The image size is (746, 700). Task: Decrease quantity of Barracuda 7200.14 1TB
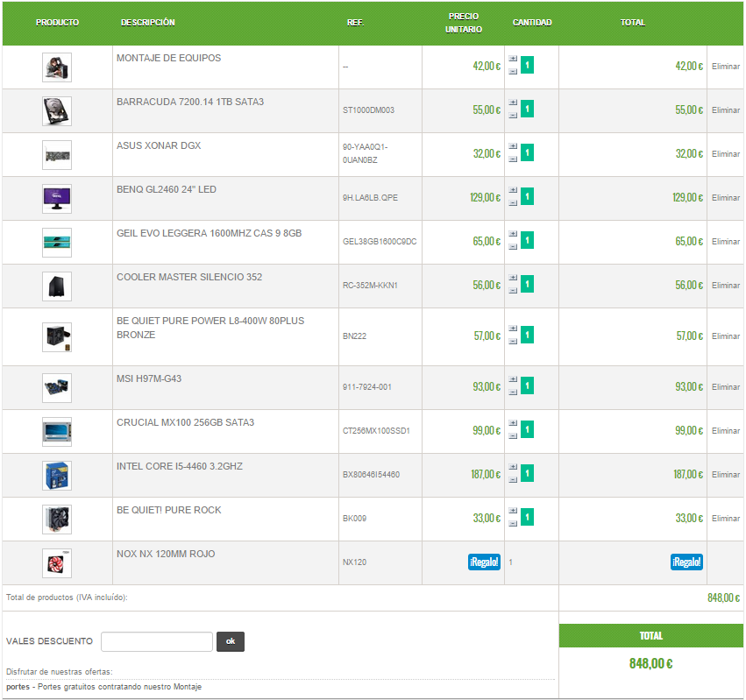[x=513, y=115]
